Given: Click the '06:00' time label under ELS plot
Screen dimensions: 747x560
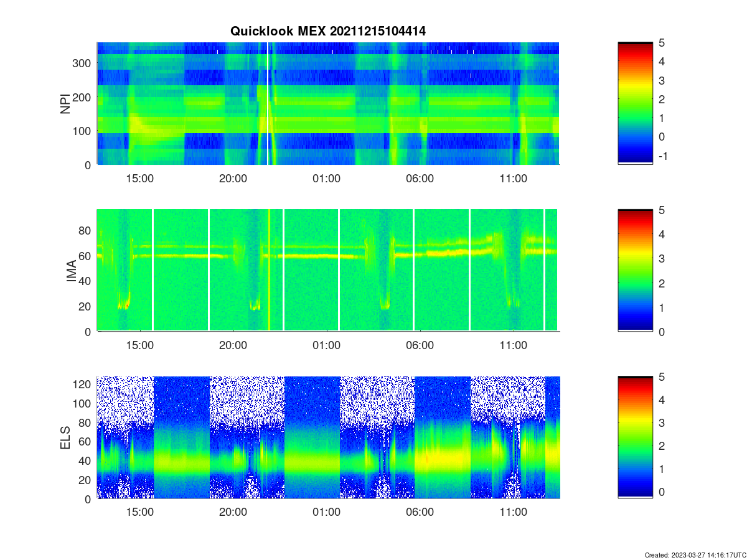Looking at the screenshot, I should pos(420,512).
